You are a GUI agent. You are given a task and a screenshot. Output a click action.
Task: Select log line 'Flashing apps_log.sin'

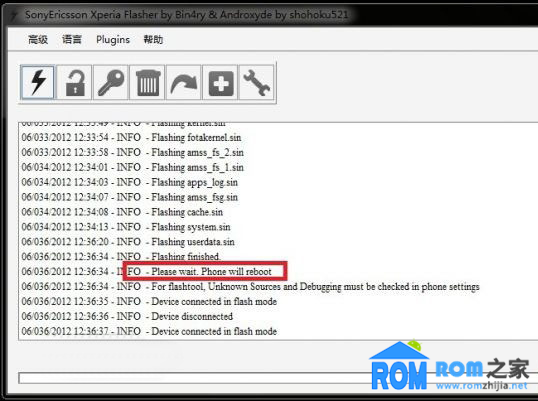tap(129, 182)
